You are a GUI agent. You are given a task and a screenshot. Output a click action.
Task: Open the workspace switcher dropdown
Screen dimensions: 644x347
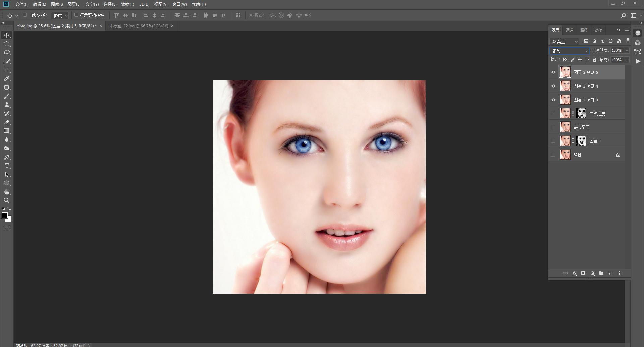tap(636, 15)
